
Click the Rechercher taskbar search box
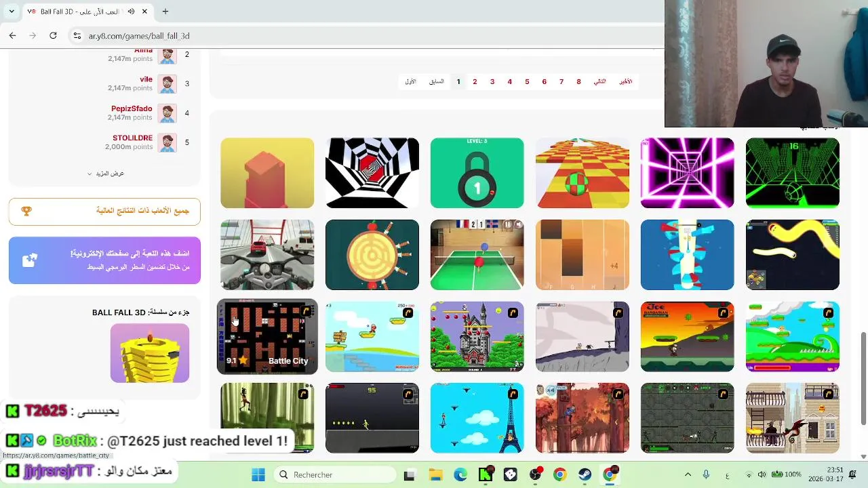(336, 474)
